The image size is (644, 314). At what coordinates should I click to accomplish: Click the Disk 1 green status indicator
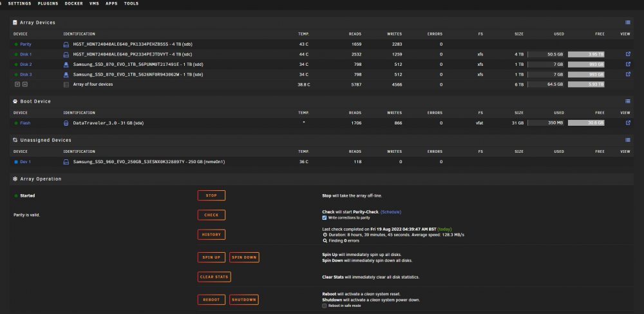coord(16,54)
